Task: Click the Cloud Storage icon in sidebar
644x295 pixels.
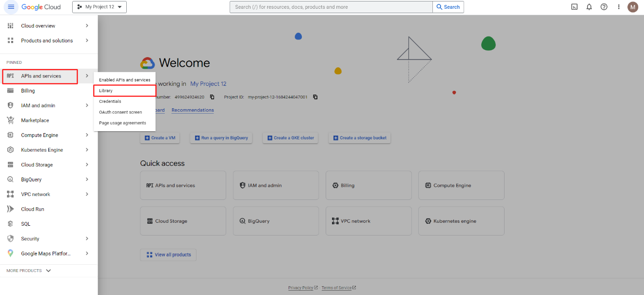Action: point(10,165)
